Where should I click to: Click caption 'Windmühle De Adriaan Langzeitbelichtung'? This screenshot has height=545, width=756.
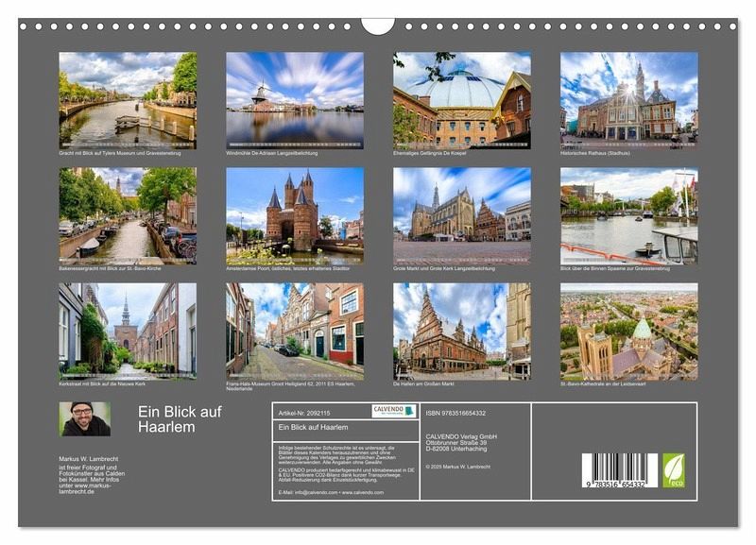pyautogui.click(x=272, y=153)
